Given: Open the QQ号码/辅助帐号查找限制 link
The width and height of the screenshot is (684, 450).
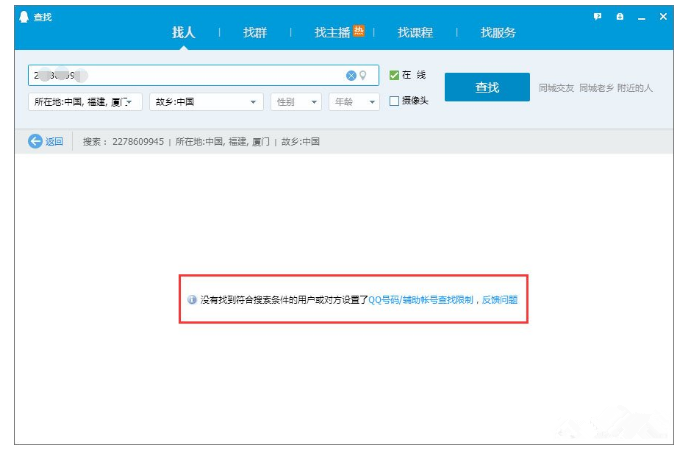Looking at the screenshot, I should [421, 300].
